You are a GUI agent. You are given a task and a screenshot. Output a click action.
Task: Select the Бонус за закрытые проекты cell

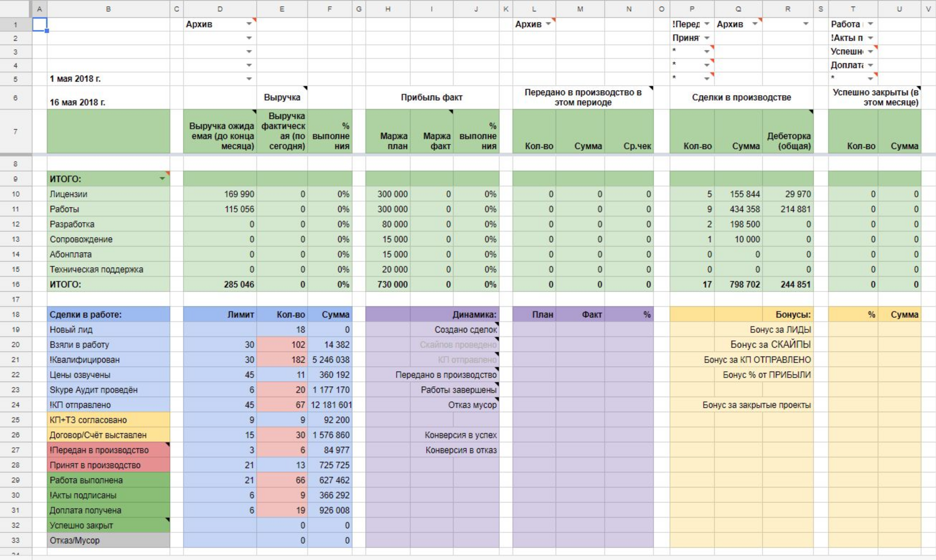pos(742,405)
